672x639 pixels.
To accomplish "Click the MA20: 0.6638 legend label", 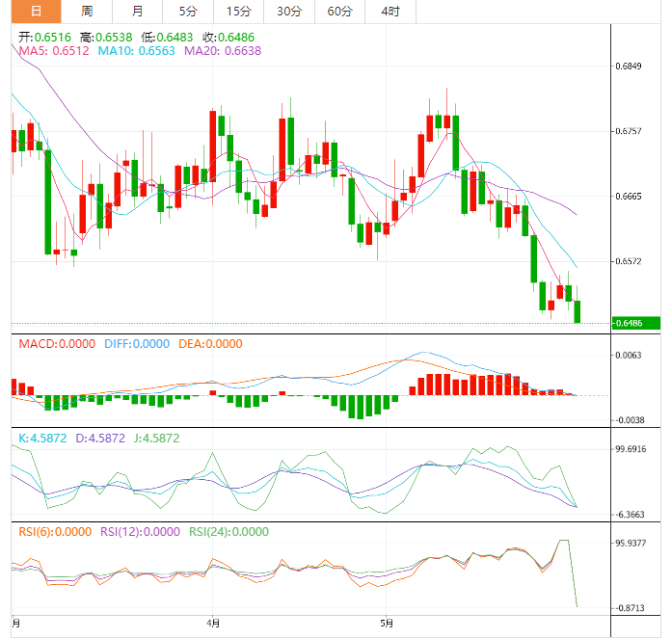I will point(223,50).
